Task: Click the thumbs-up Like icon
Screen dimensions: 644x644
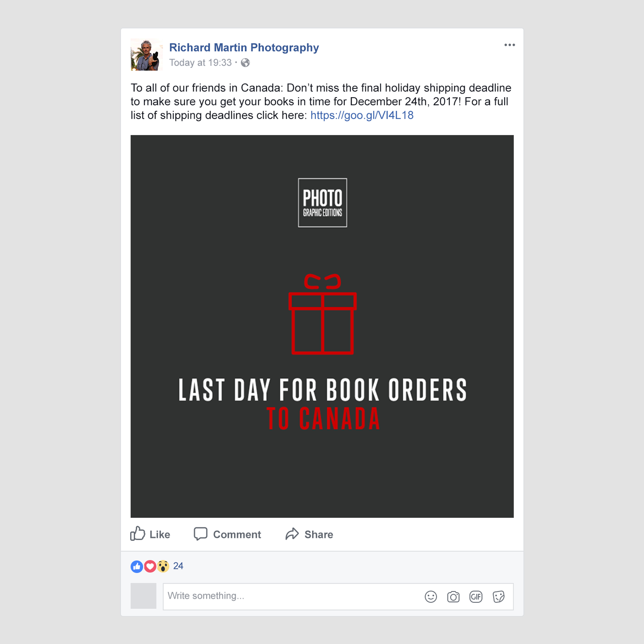Action: click(x=138, y=533)
